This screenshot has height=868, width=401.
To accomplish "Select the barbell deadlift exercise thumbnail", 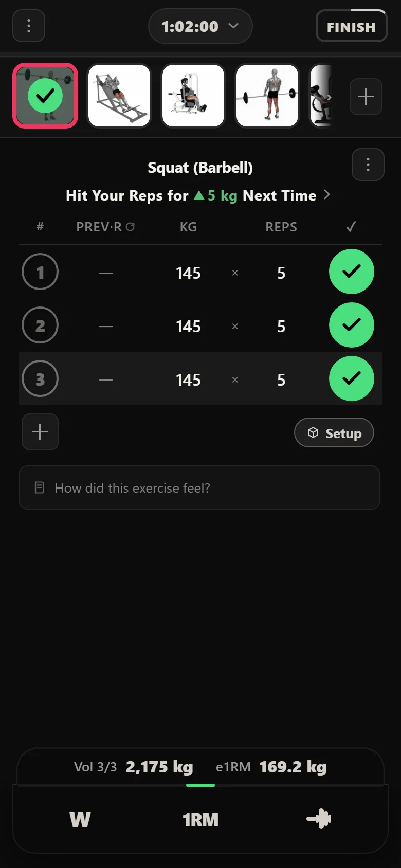I will pos(267,96).
